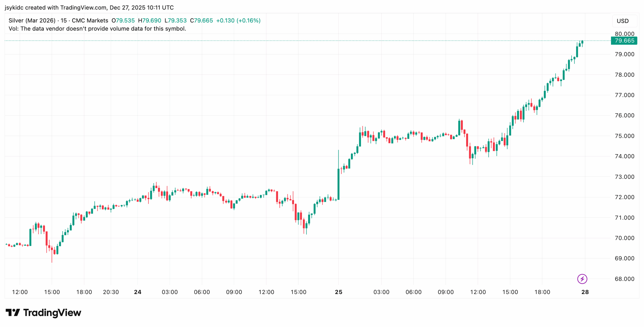Click the low value L79.353

click(x=175, y=20)
